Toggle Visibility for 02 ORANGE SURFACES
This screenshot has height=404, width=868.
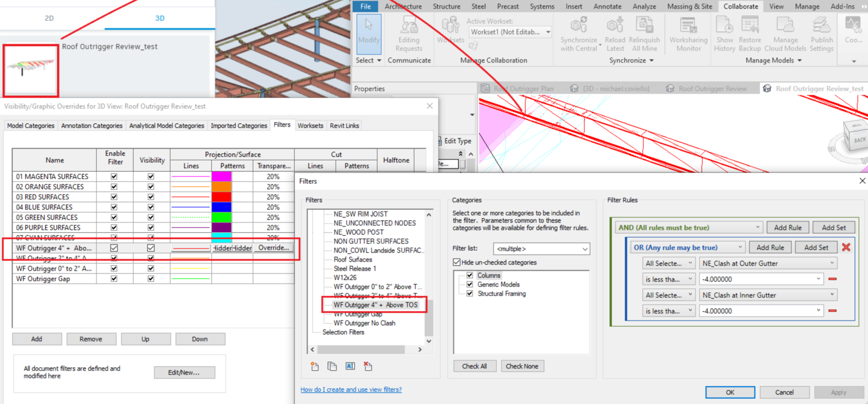[x=151, y=187]
